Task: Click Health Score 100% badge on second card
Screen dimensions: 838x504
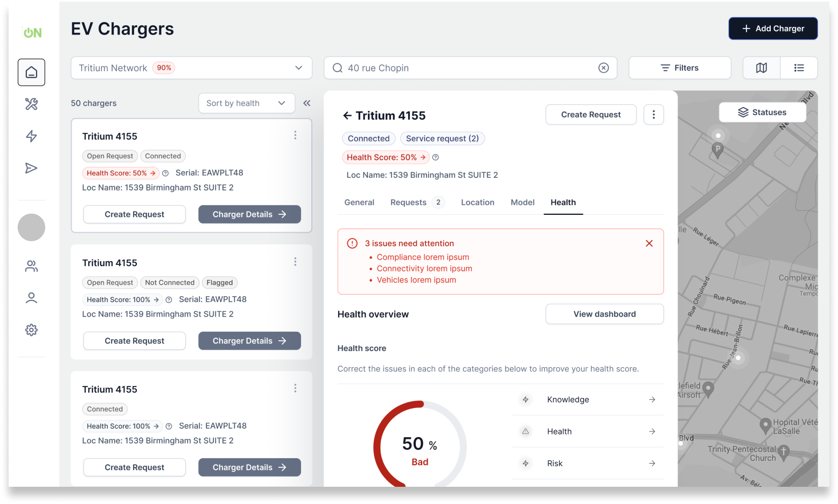Action: coord(123,299)
